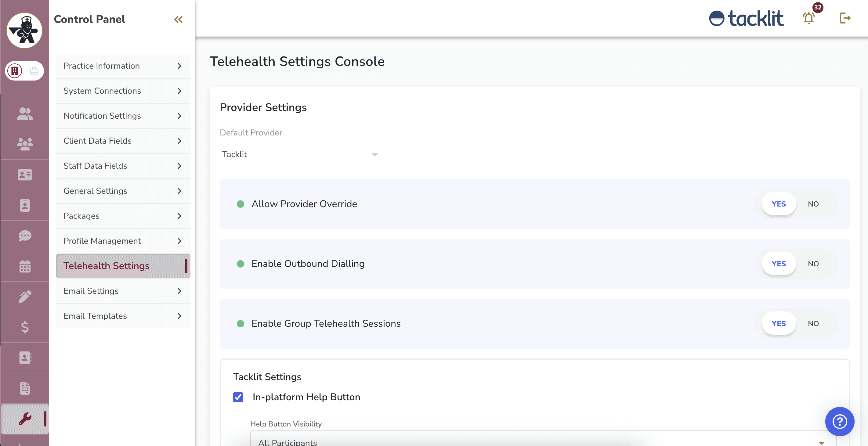Set Enable Outbound Dialling to NO
This screenshot has height=446, width=868.
[813, 264]
